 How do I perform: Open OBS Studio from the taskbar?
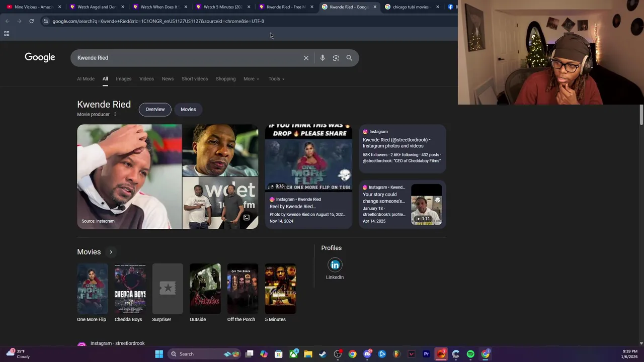pos(338,354)
